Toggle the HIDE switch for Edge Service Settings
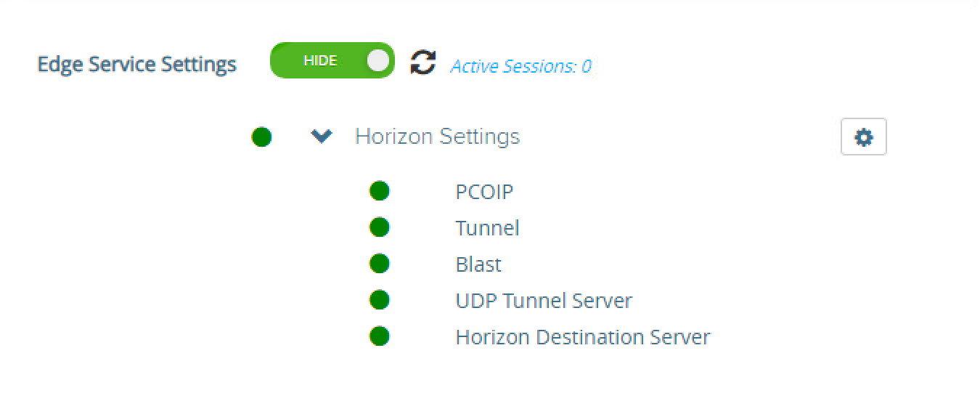The width and height of the screenshot is (980, 417). point(332,61)
